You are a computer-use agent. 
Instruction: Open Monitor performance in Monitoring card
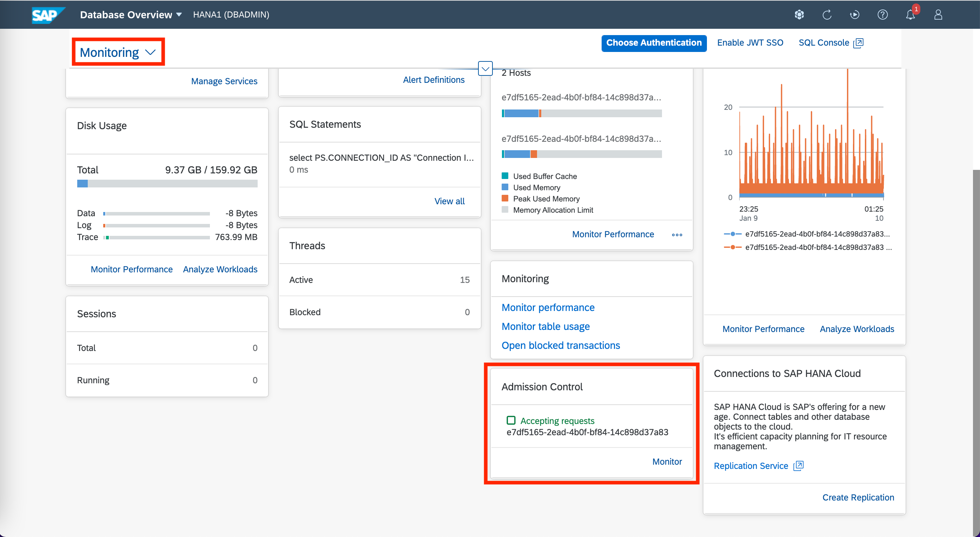548,307
